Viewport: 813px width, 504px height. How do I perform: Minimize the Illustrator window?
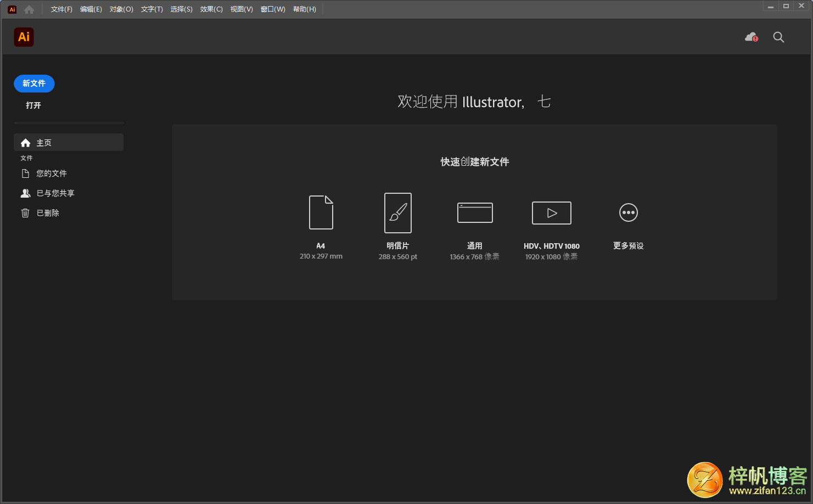point(771,6)
